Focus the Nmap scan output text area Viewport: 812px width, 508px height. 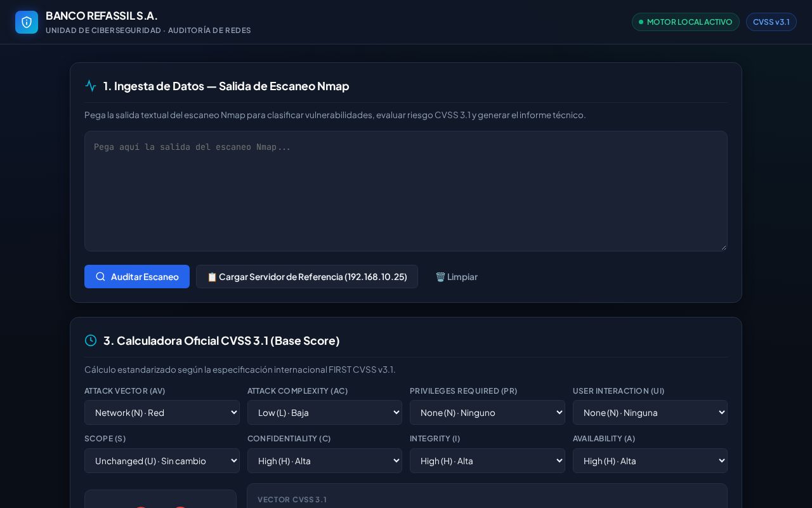tap(406, 191)
